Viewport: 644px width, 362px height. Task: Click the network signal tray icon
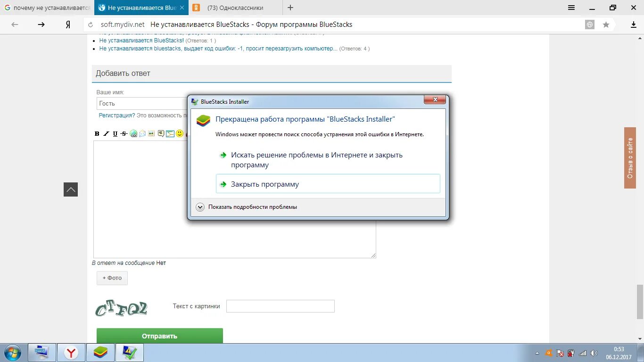coord(583,353)
